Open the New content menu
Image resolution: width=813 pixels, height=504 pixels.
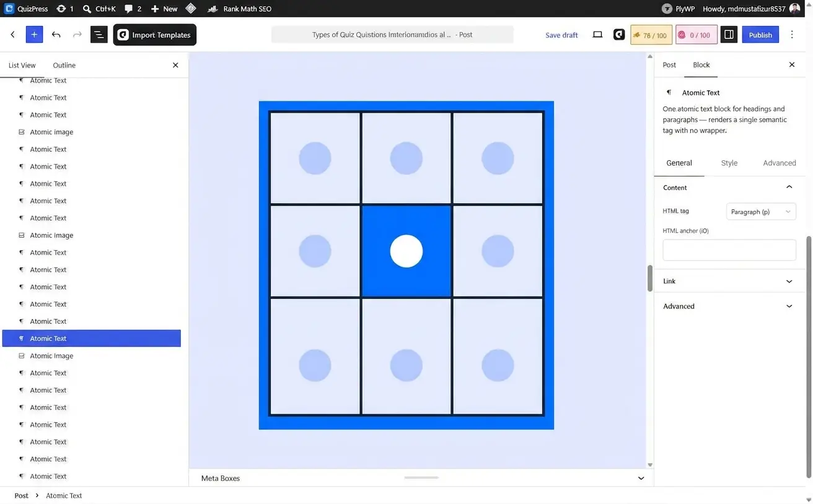pos(164,9)
